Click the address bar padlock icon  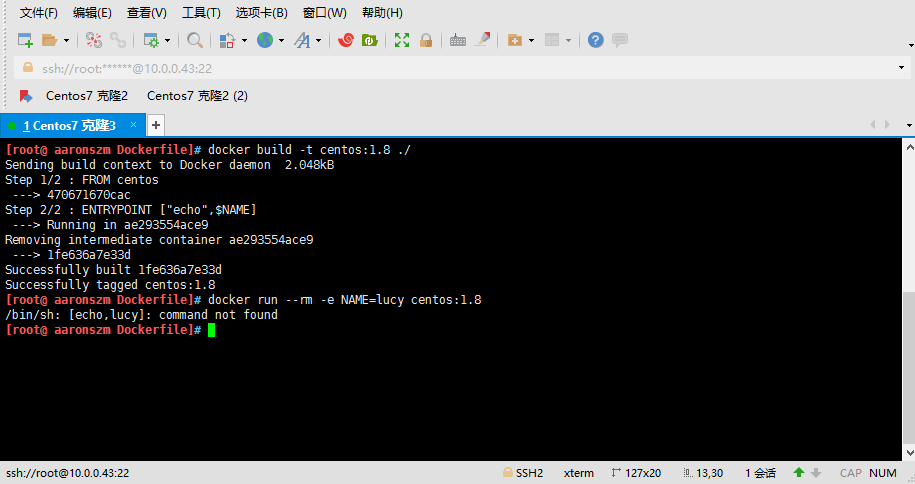click(27, 68)
